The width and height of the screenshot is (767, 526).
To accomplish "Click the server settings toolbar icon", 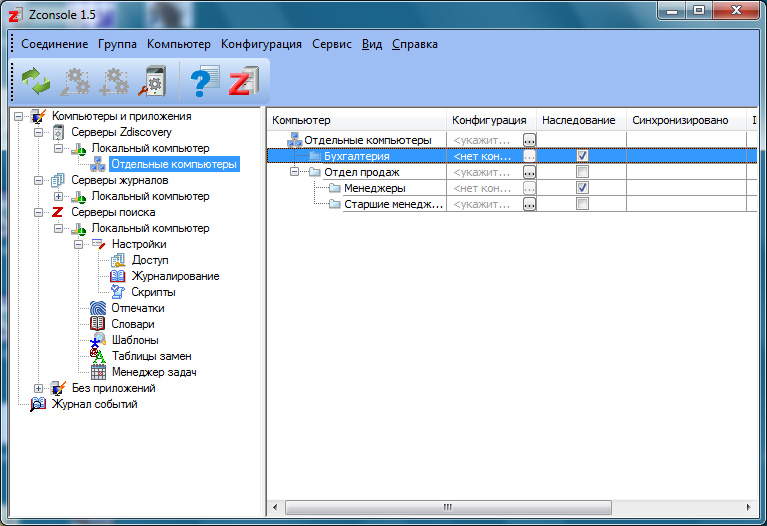I will tap(153, 81).
